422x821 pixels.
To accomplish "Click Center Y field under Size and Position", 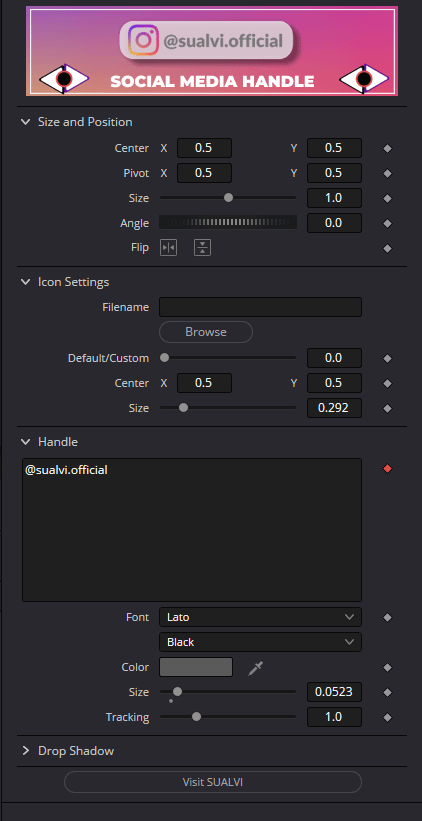I will (x=334, y=148).
